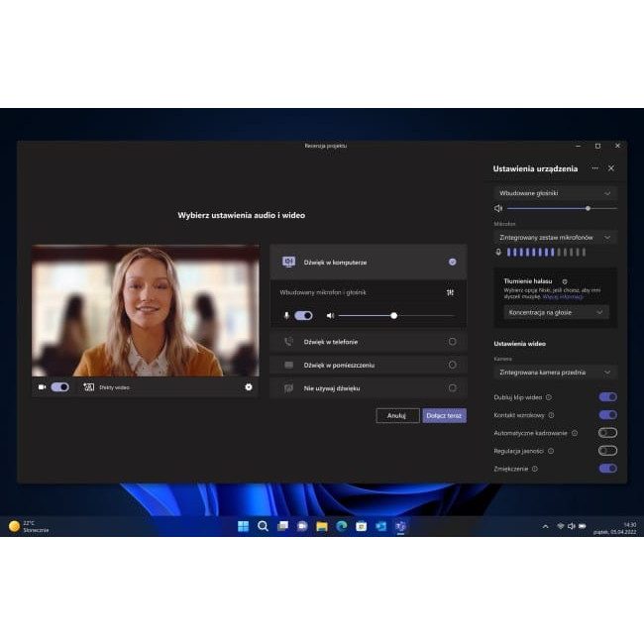Click the Wbudowany mikrofon i głośnik text
Viewport: 644px width, 644px height.
pyautogui.click(x=323, y=292)
